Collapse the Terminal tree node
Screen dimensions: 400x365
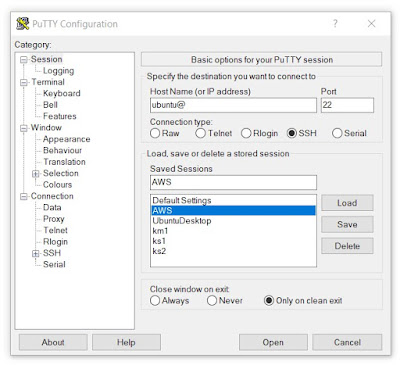point(23,82)
